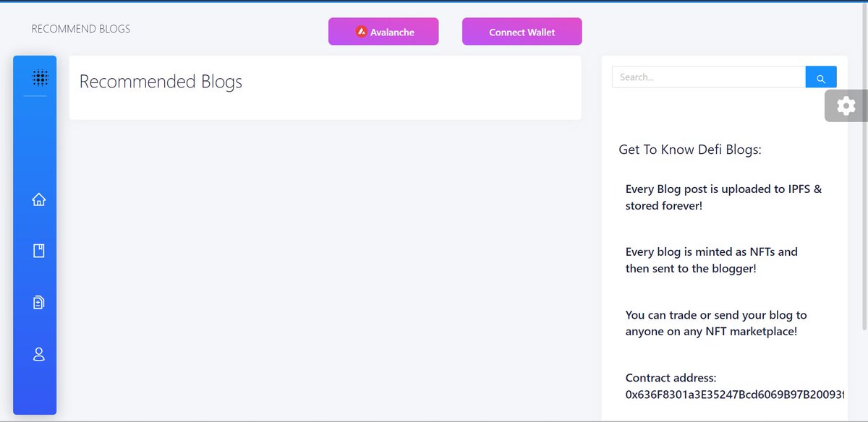Screen dimensions: 868x422
Task: Click the RECOMMEND BLOGS breadcrumb text
Action: [81, 30]
